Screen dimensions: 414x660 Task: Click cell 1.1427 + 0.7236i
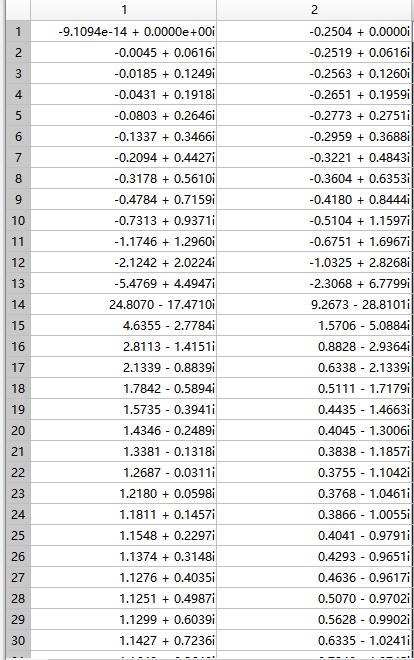click(x=124, y=640)
